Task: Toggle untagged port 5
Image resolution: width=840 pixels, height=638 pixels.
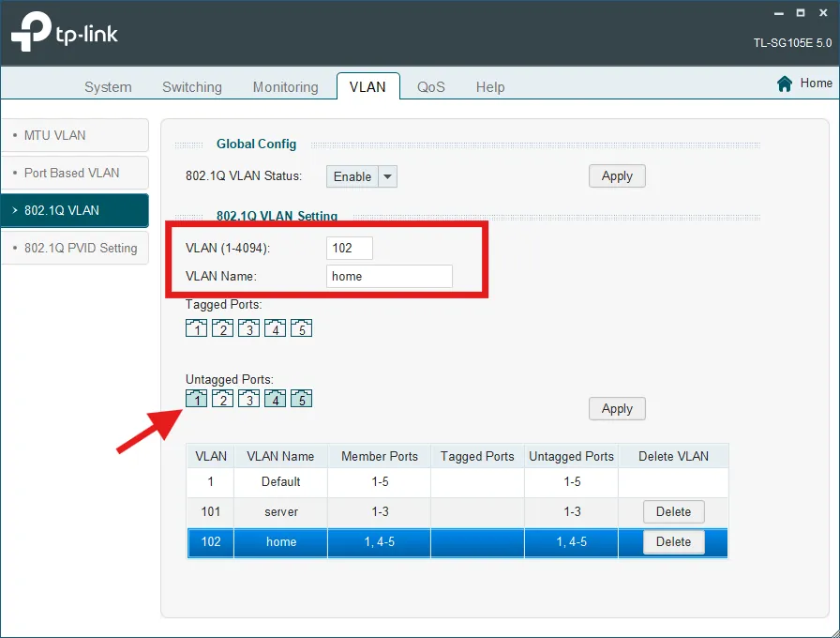Action: coord(301,399)
